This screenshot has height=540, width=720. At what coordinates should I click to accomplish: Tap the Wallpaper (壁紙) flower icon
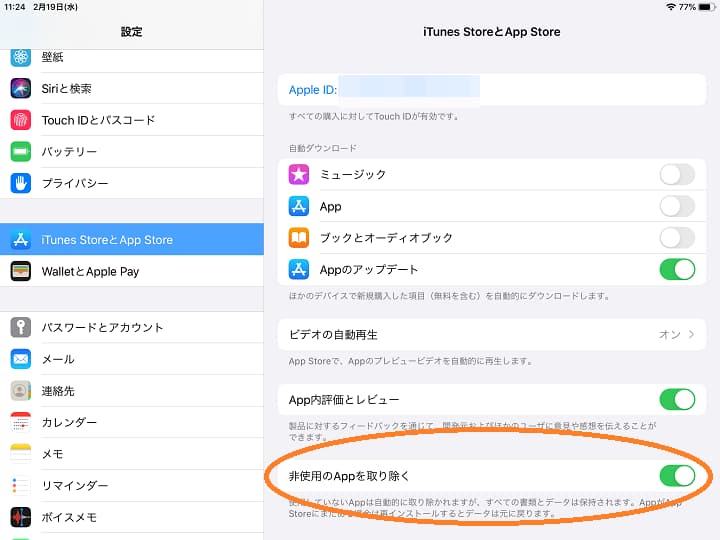pos(21,57)
